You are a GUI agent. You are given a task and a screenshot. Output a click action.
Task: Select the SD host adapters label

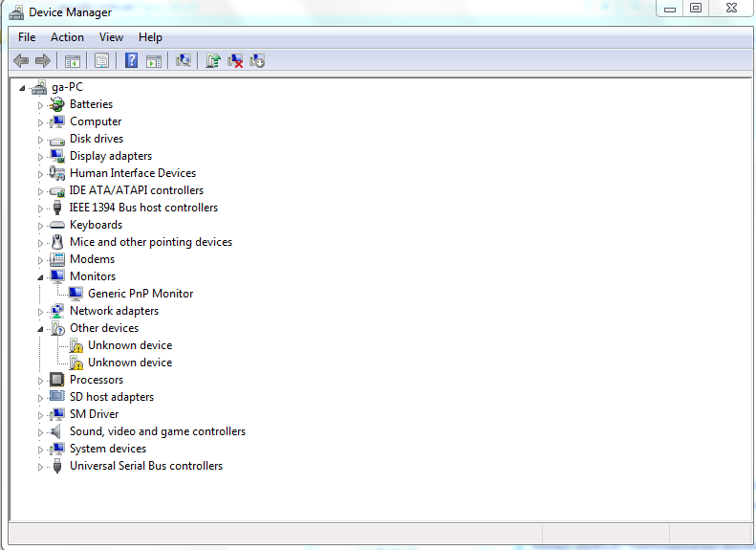point(112,397)
